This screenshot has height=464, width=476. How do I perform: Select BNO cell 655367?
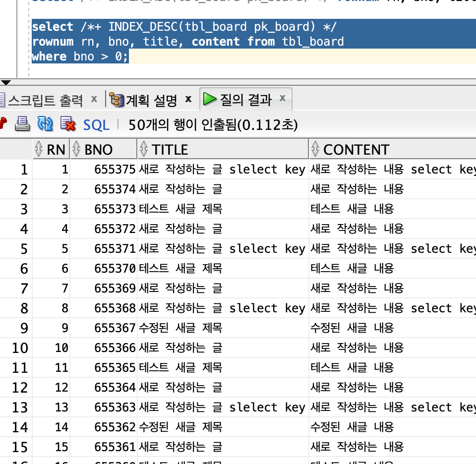[x=104, y=328]
